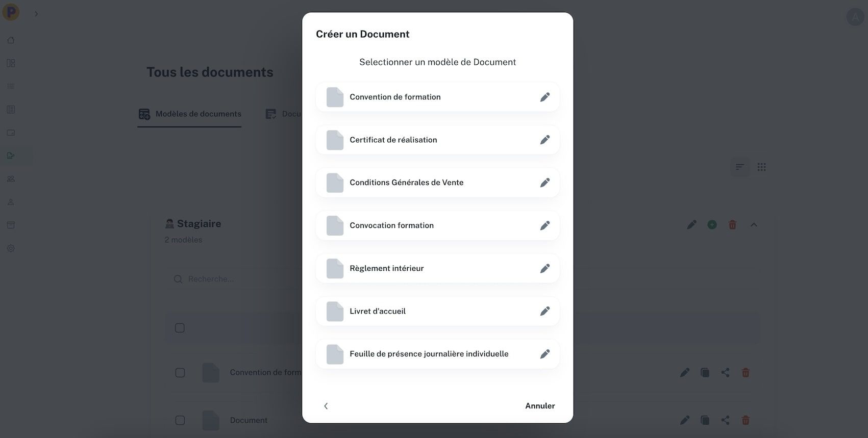Select the Convocation formation template

tap(438, 225)
